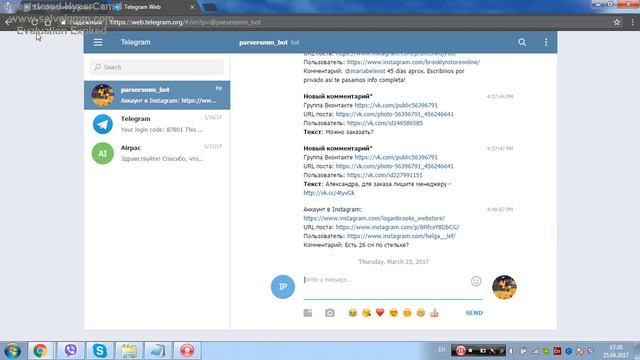The image size is (640, 360).
Task: Attach a file with the document icon
Action: click(308, 313)
